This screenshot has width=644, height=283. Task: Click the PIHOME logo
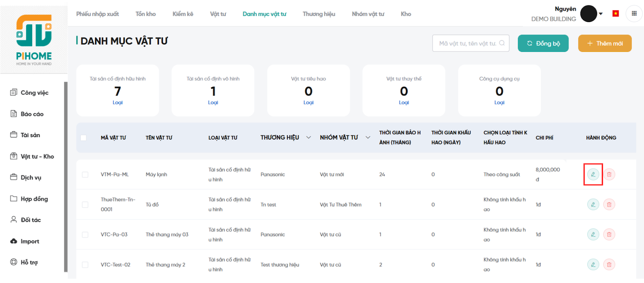34,40
